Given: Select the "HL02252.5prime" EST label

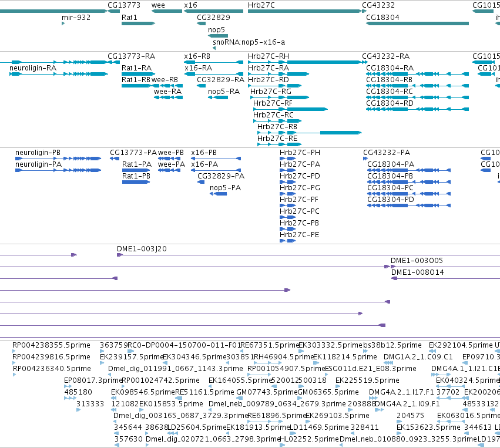Looking at the screenshot, I should [309, 439].
